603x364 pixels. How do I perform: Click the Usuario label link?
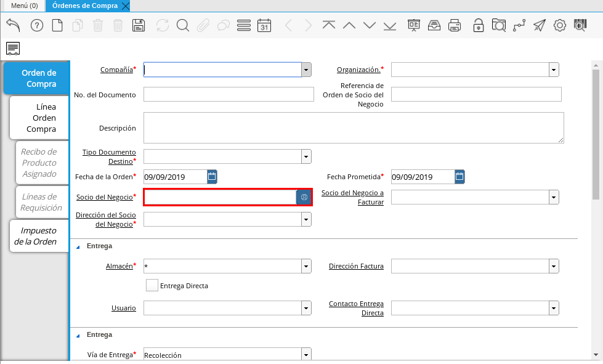pos(123,308)
